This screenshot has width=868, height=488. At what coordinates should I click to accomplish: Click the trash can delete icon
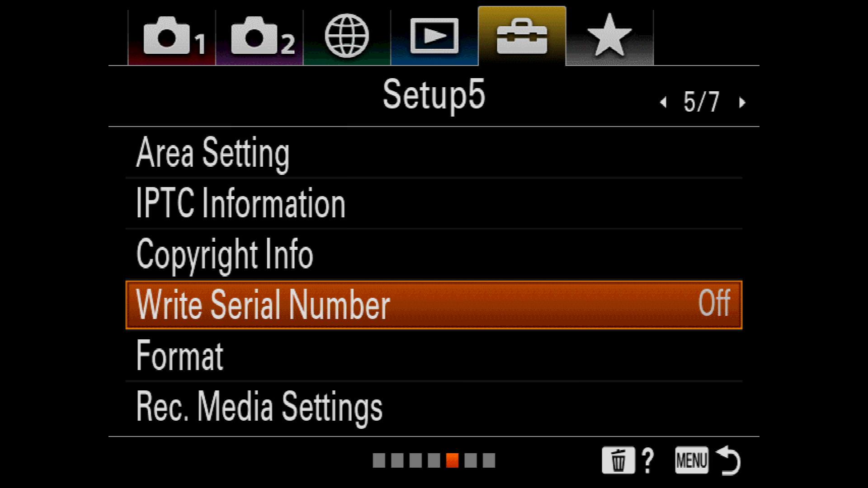point(618,460)
